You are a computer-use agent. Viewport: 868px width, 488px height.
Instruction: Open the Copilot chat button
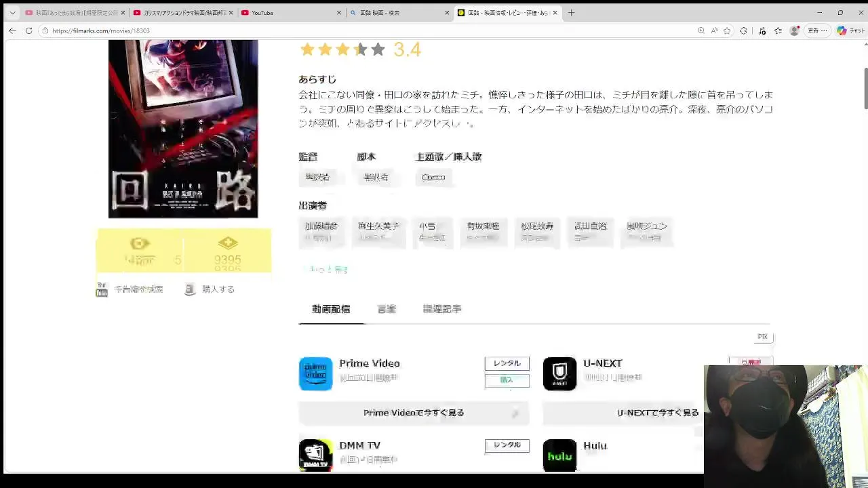[850, 30]
